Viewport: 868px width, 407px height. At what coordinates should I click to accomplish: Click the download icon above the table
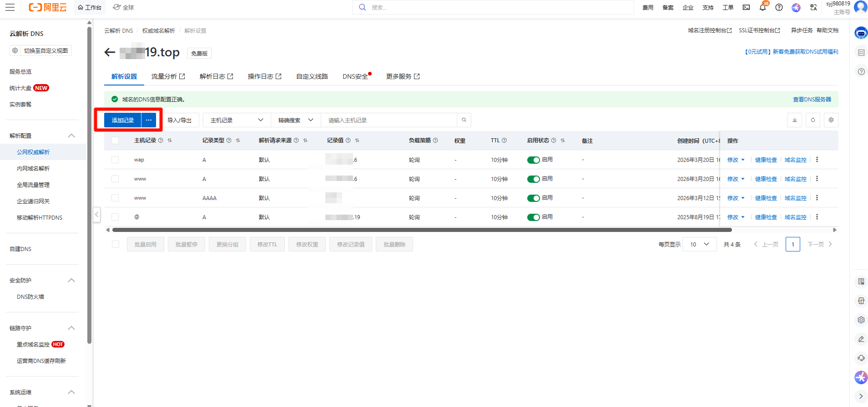pyautogui.click(x=795, y=120)
